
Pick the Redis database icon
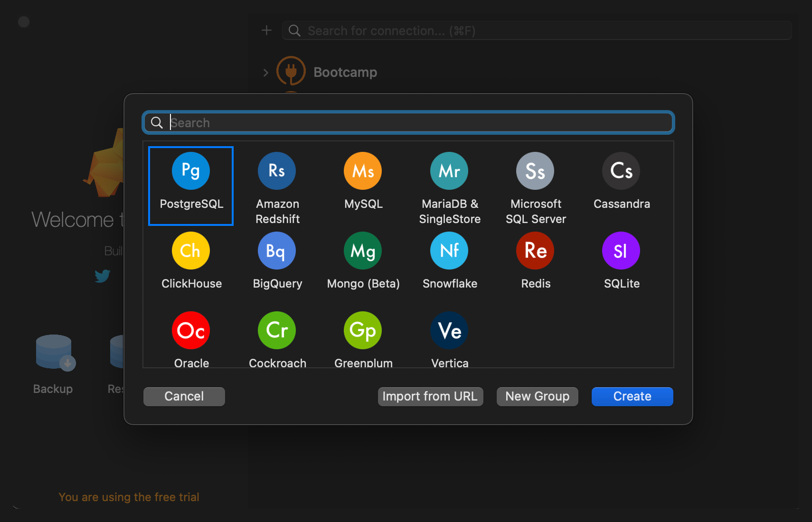[535, 251]
